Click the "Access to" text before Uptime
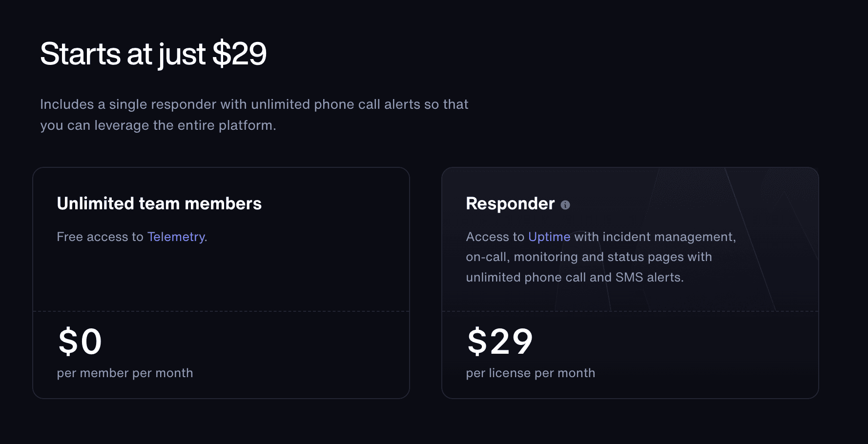868x444 pixels. (x=495, y=237)
